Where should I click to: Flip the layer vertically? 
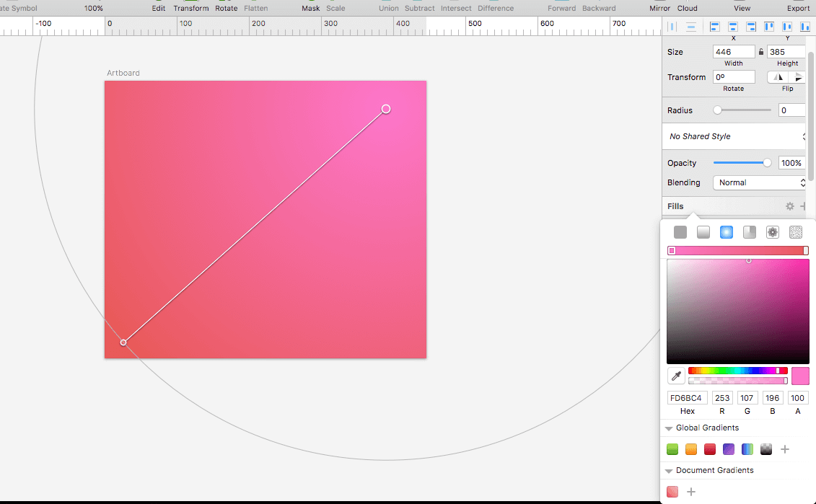tap(798, 77)
